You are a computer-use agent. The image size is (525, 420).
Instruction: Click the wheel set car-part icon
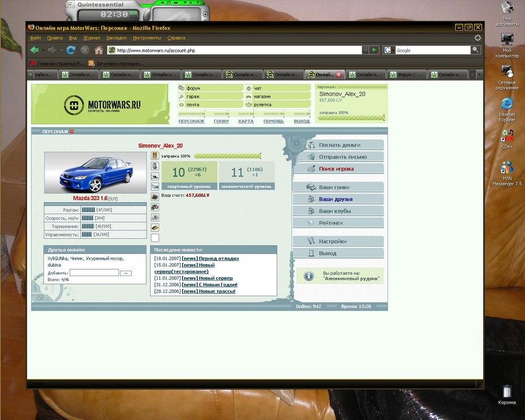155,207
